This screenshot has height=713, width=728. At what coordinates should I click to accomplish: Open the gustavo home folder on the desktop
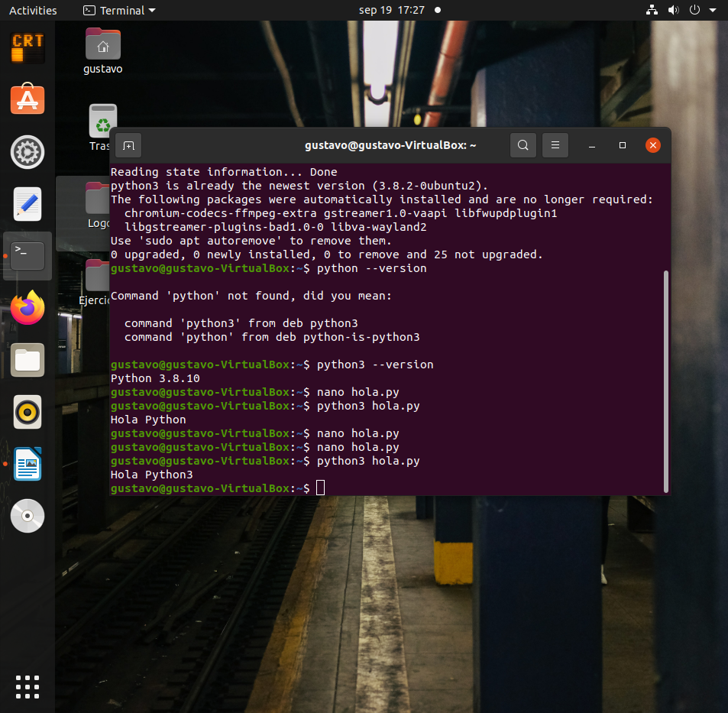pos(102,44)
